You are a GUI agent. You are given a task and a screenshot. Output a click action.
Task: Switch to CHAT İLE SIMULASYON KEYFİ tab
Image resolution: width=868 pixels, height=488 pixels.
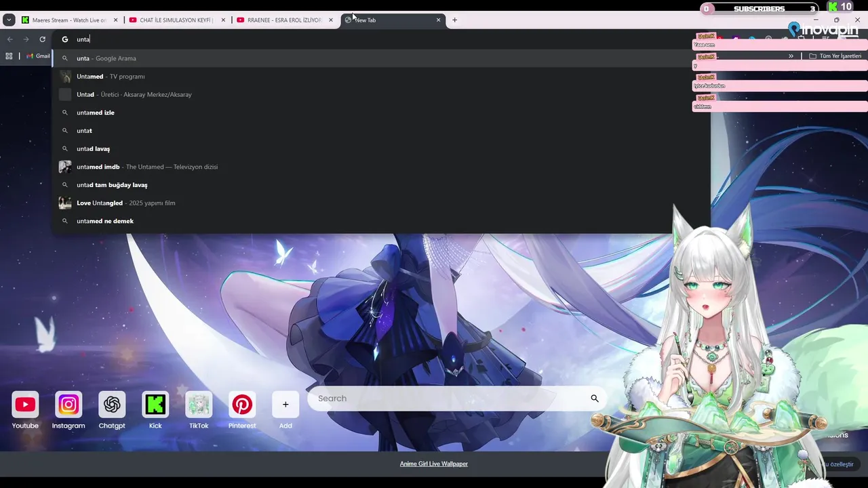click(x=176, y=20)
